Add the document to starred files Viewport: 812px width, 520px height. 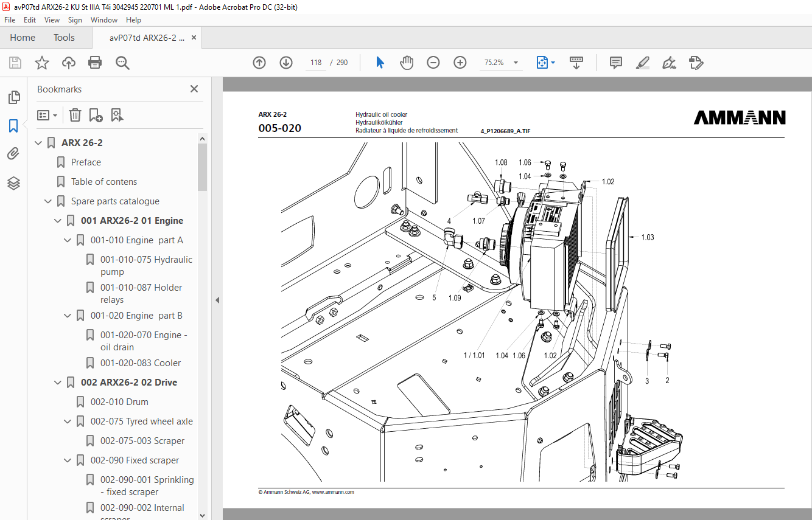[x=41, y=63]
